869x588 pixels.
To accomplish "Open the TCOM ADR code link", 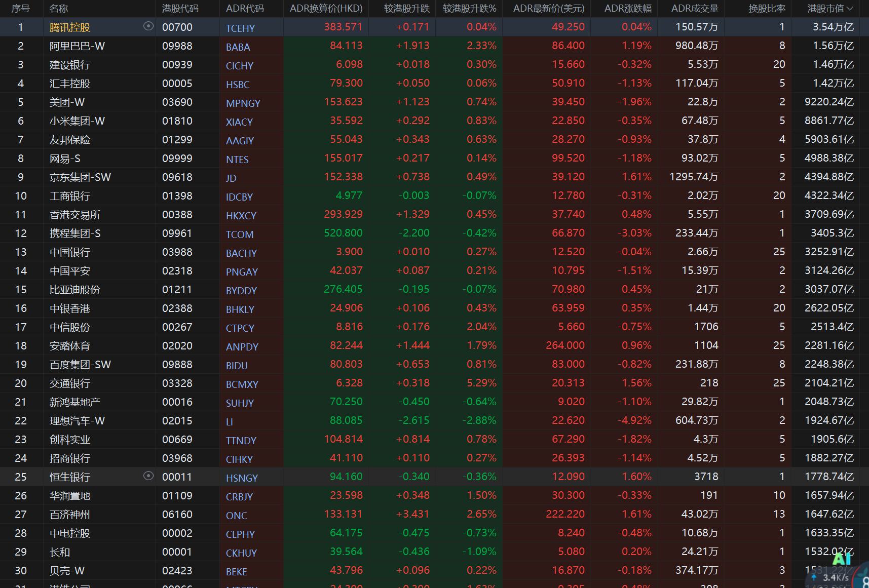I will 240,234.
